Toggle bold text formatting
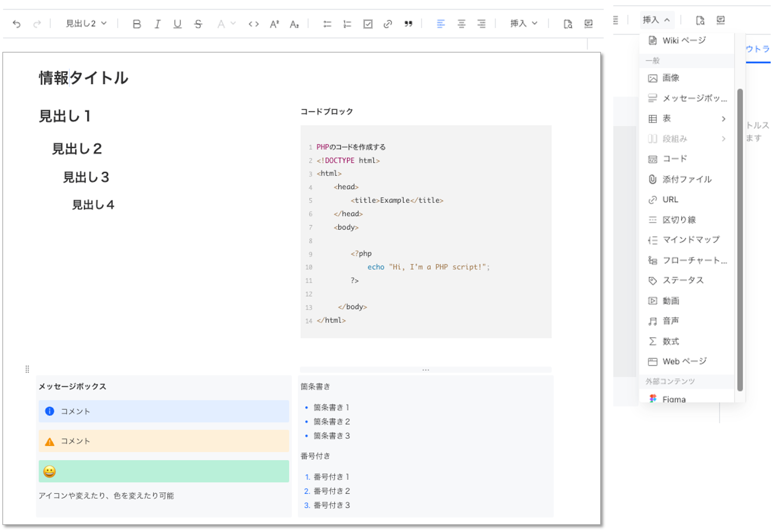Viewport: 771px width, 532px height. tap(137, 24)
